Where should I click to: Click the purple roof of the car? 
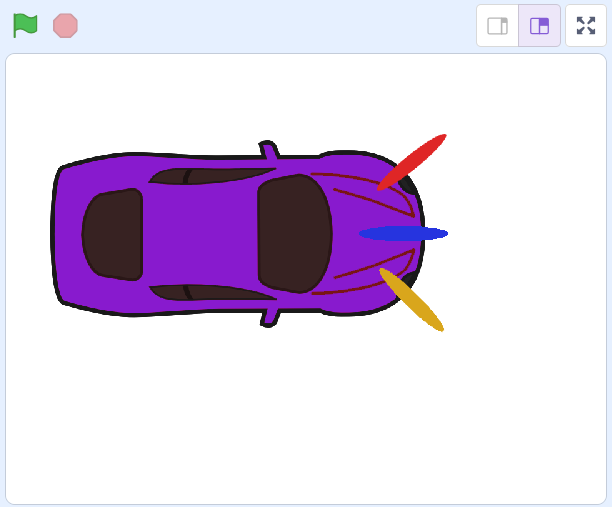point(200,234)
